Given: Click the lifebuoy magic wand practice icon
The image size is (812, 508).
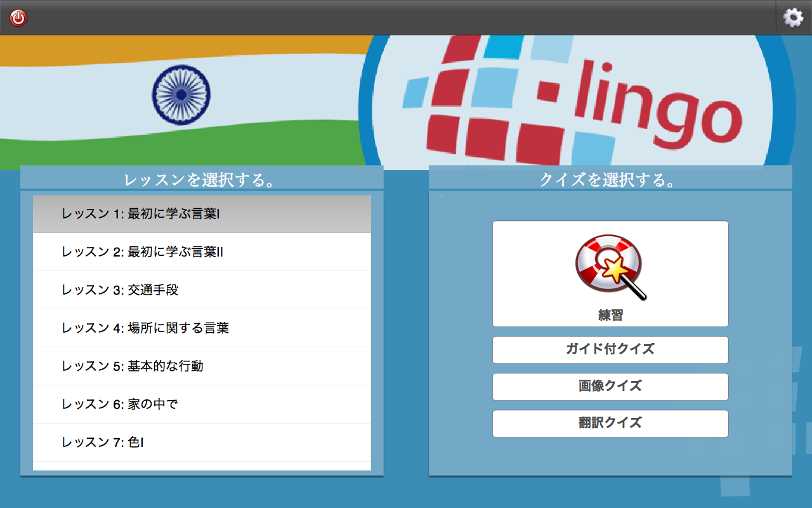Looking at the screenshot, I should [x=610, y=267].
